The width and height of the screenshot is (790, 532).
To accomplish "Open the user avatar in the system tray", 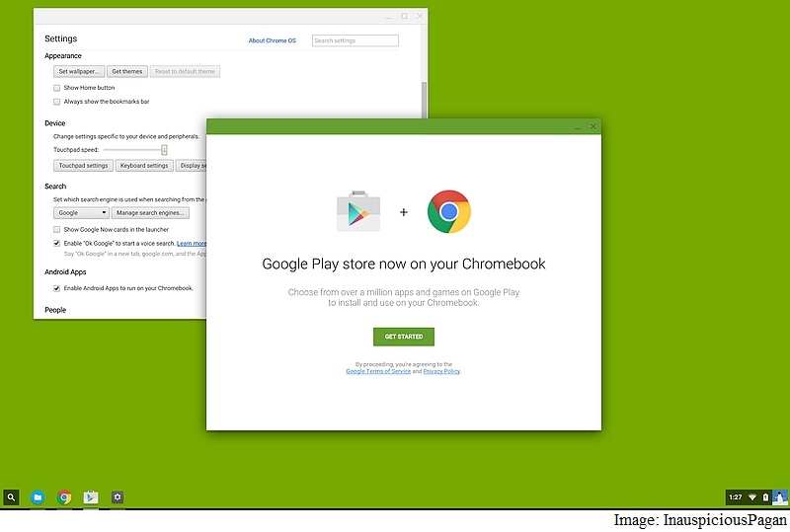I will [780, 497].
